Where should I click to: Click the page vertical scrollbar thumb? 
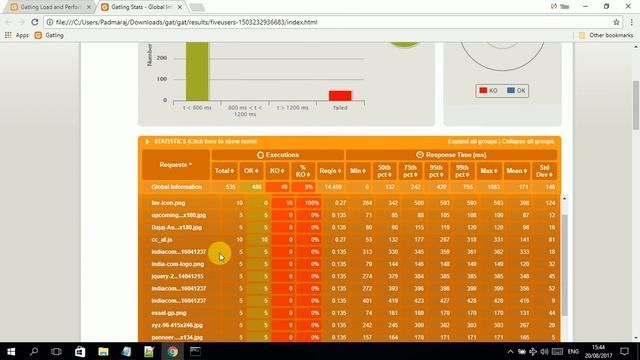636,105
